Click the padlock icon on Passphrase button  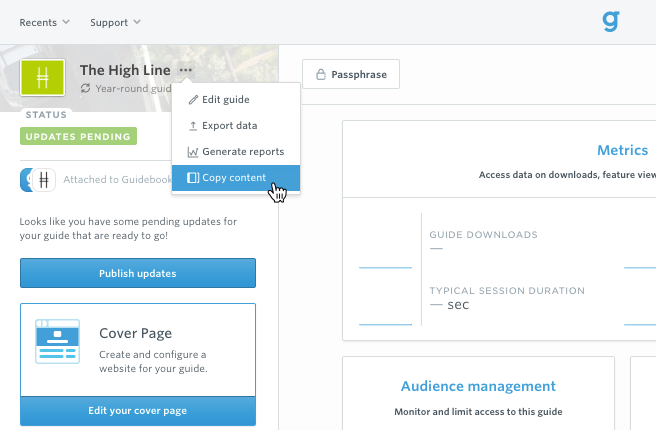click(321, 74)
